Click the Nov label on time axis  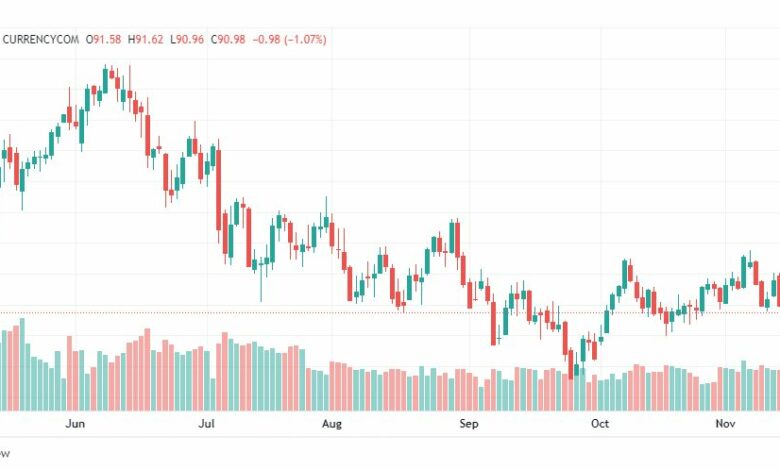point(725,424)
